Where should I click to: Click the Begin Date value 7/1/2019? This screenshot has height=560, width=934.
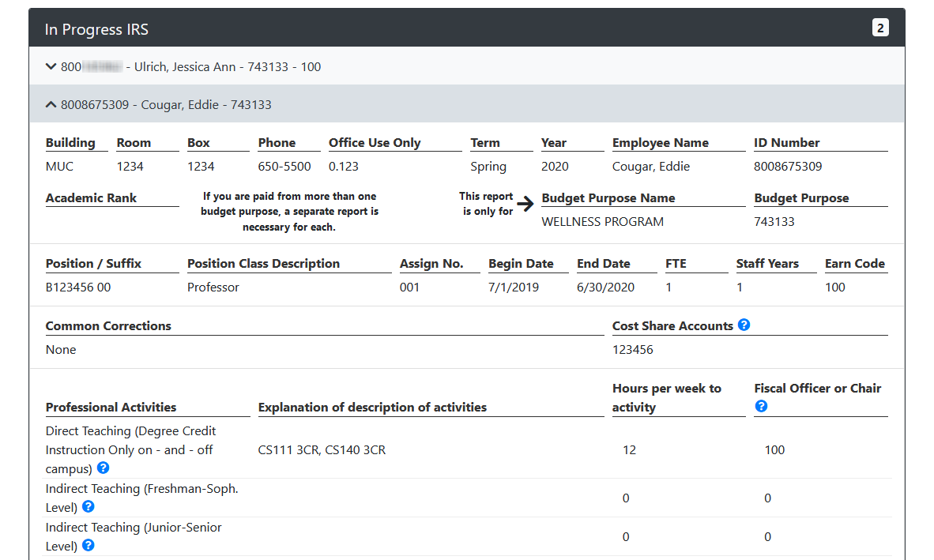tap(514, 288)
